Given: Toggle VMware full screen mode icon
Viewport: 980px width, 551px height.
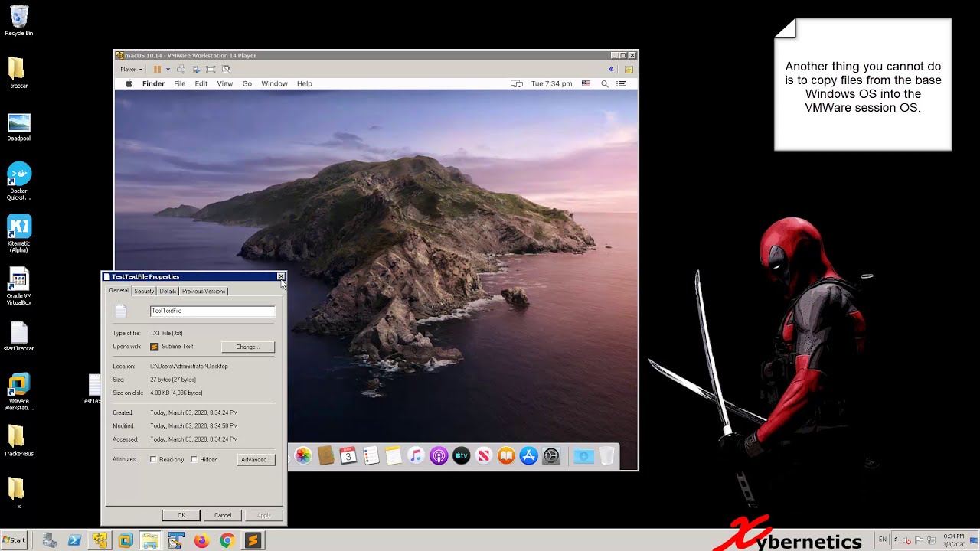Looking at the screenshot, I should (211, 69).
